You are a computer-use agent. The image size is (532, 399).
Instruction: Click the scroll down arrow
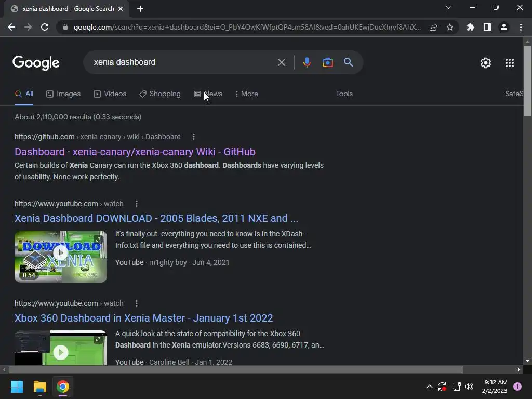click(x=527, y=361)
